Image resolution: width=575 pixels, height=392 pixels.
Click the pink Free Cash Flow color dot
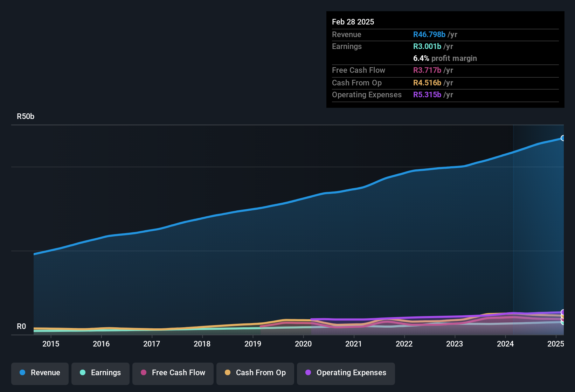coord(144,373)
